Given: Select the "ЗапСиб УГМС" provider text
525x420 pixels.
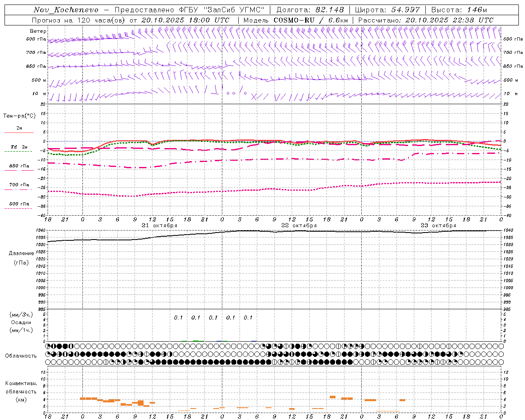Looking at the screenshot, I should pyautogui.click(x=234, y=10).
